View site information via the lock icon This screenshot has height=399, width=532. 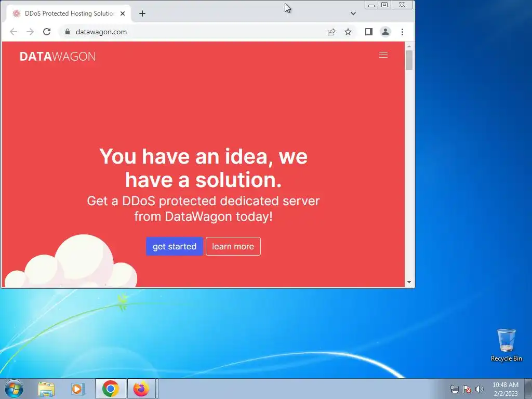[x=68, y=32]
